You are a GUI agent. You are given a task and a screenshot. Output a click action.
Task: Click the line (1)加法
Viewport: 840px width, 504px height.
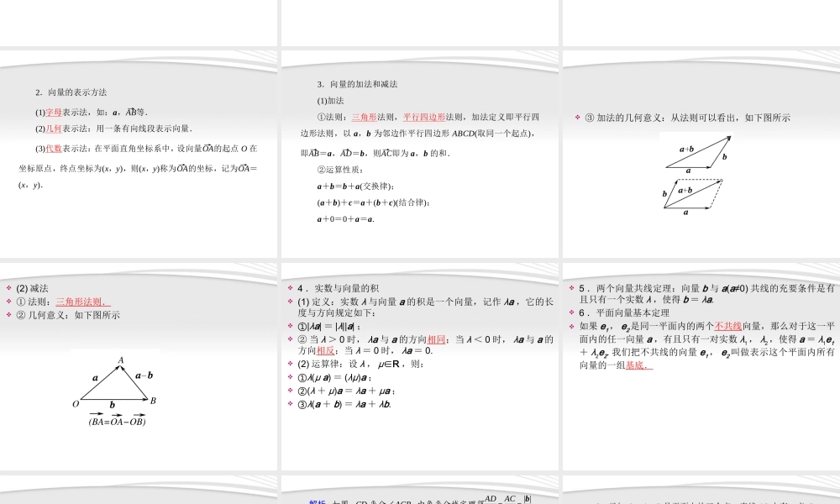pyautogui.click(x=330, y=101)
